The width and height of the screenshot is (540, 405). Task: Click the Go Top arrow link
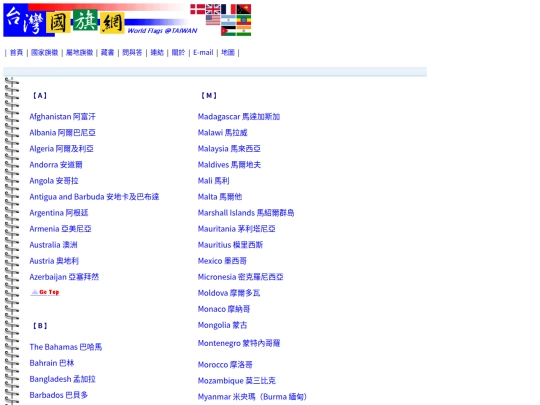(x=45, y=292)
